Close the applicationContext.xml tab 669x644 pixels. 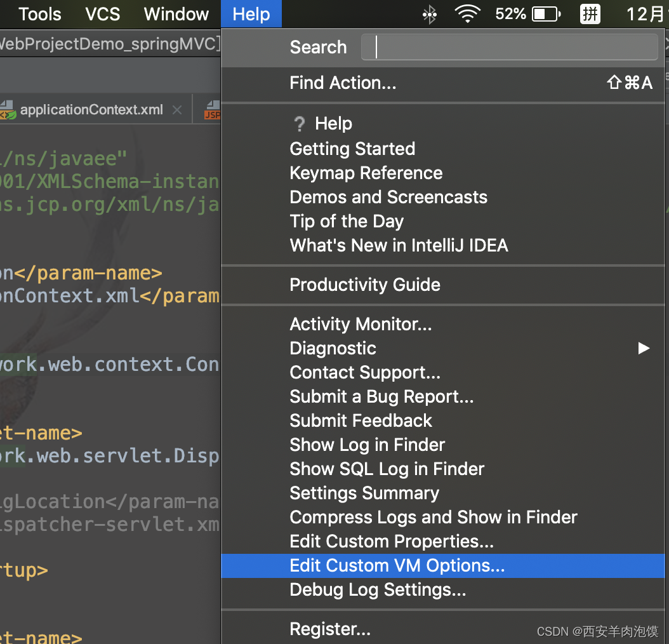pyautogui.click(x=177, y=110)
